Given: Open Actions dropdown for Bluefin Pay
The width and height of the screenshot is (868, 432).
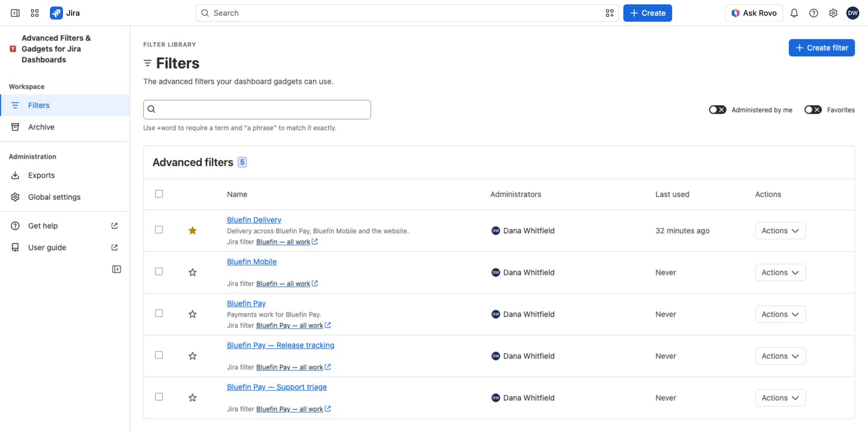Looking at the screenshot, I should pos(780,314).
